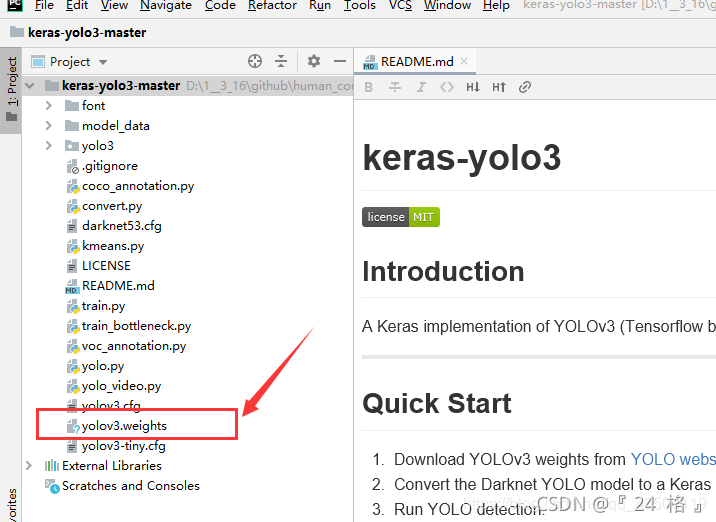
Task: Hide the Project panel with minus icon
Action: point(340,61)
